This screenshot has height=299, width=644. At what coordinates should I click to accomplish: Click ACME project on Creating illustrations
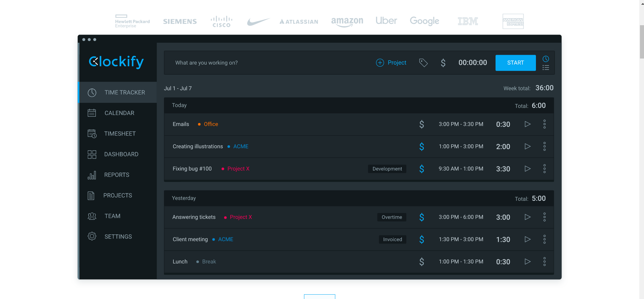click(241, 146)
